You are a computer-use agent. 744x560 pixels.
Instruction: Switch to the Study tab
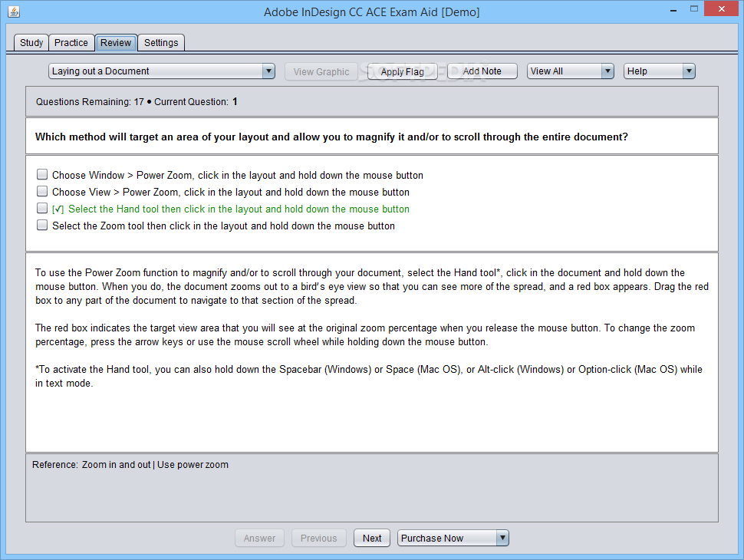point(31,43)
